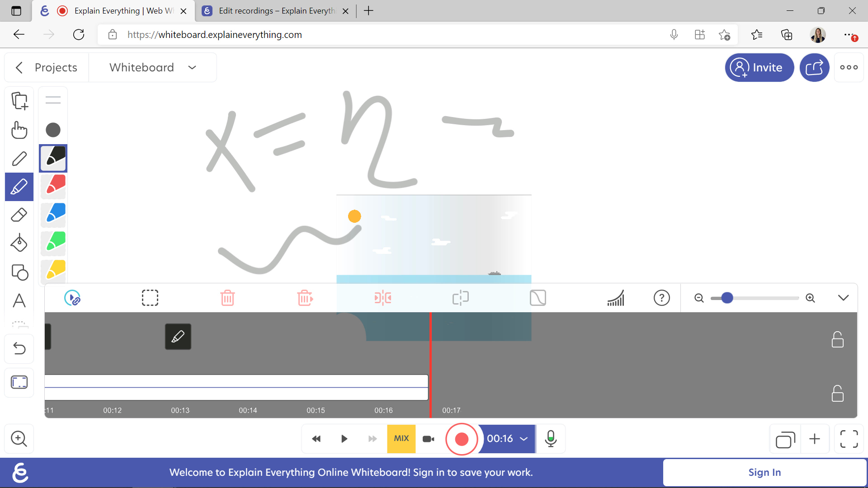Screen dimensions: 868x488
Task: Expand the Whiteboard project dropdown
Action: click(x=191, y=68)
